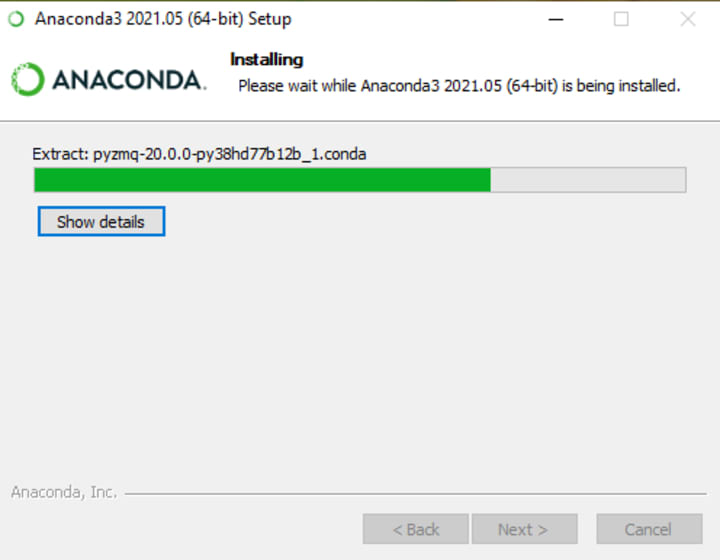
Task: Click the ANACONDA wordmark text
Action: coord(129,80)
